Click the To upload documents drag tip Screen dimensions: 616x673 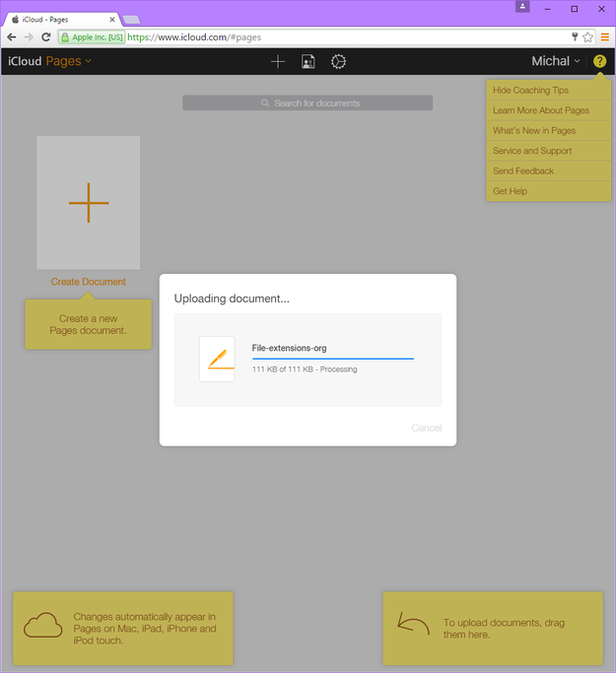click(x=493, y=629)
